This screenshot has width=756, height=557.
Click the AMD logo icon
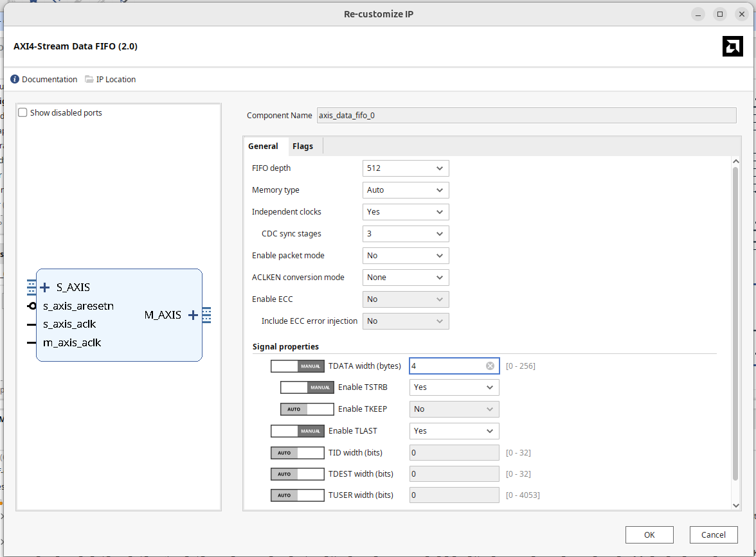[x=732, y=46]
